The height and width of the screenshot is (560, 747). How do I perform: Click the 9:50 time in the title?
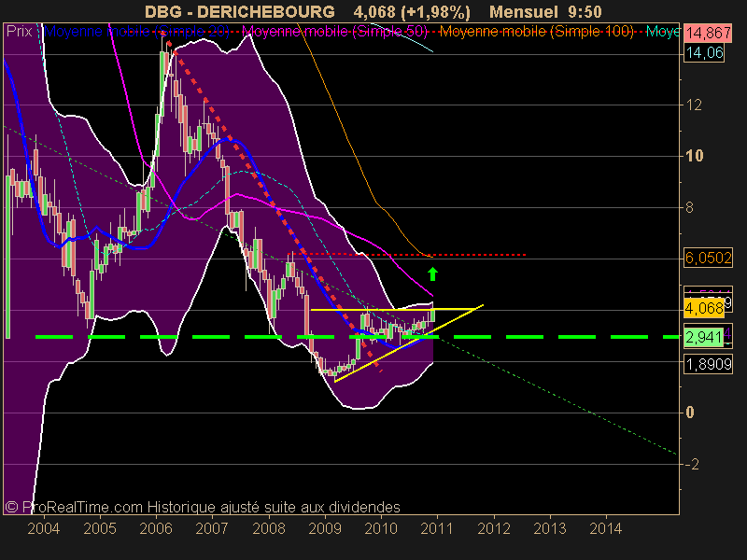[x=585, y=11]
